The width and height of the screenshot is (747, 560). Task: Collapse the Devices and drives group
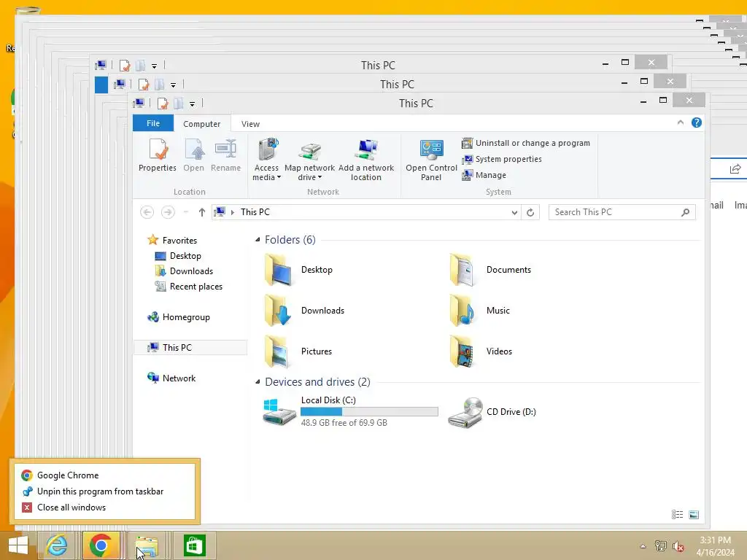258,382
